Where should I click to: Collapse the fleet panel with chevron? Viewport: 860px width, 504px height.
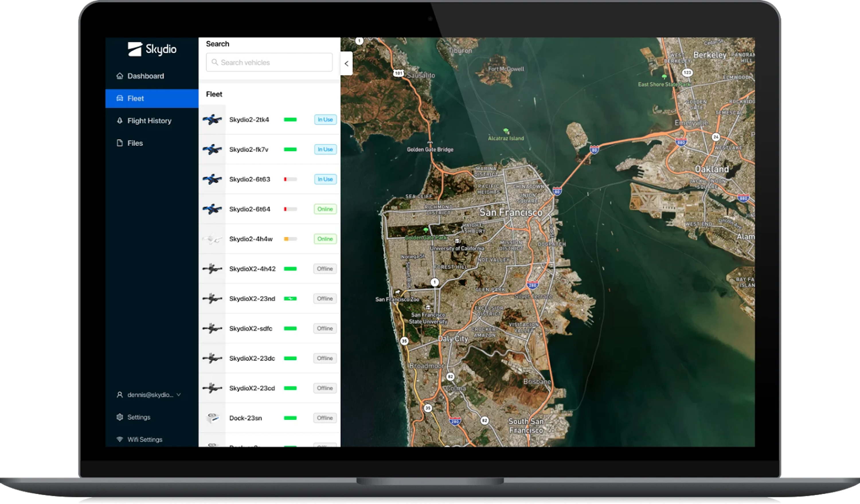coord(346,63)
